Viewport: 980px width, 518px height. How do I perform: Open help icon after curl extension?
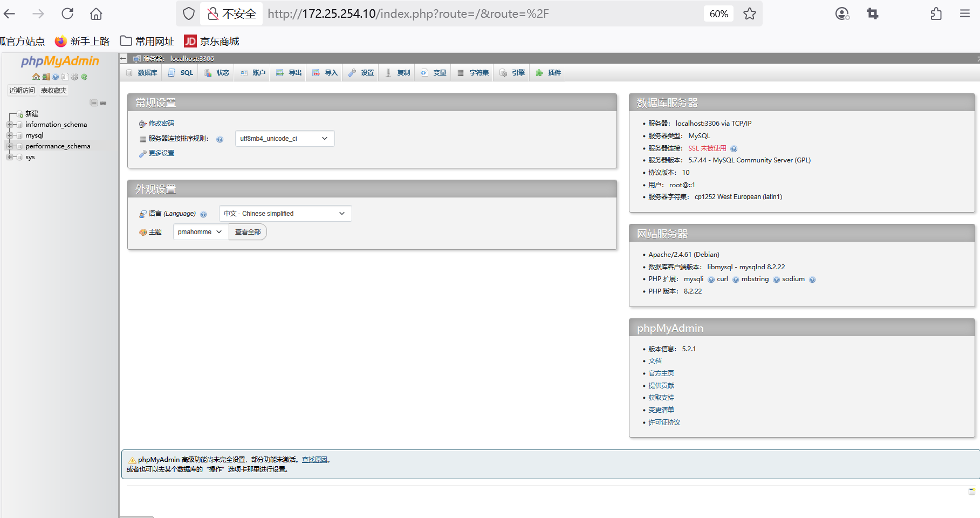pos(736,280)
